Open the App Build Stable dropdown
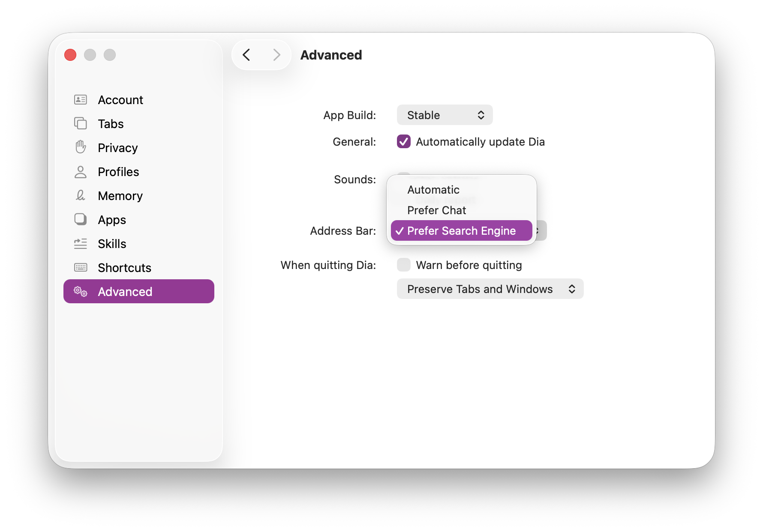The height and width of the screenshot is (532, 763). pos(445,115)
